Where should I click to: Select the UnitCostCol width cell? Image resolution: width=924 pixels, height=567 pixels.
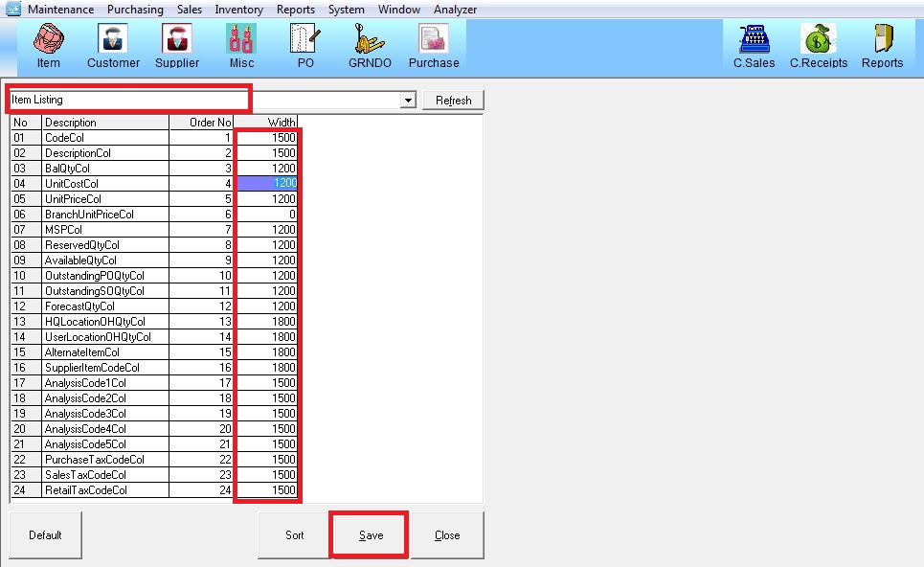tap(267, 184)
